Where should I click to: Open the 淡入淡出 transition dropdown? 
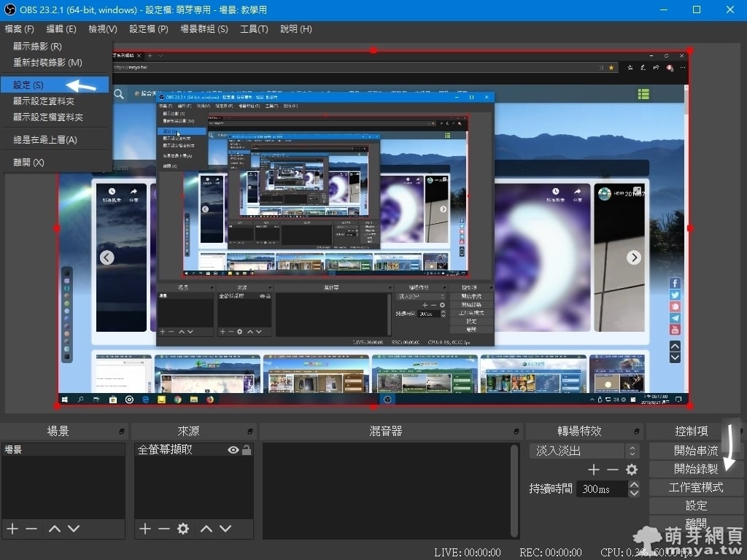coord(584,451)
